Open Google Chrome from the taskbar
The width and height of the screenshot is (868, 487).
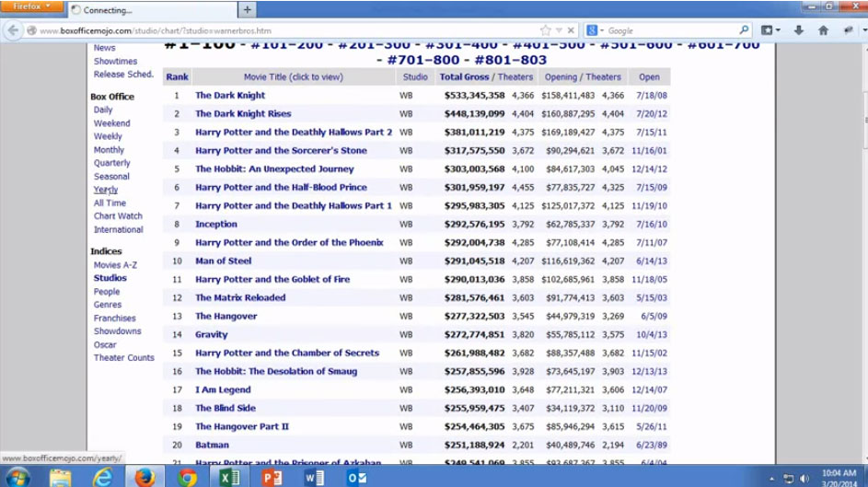[x=188, y=477]
